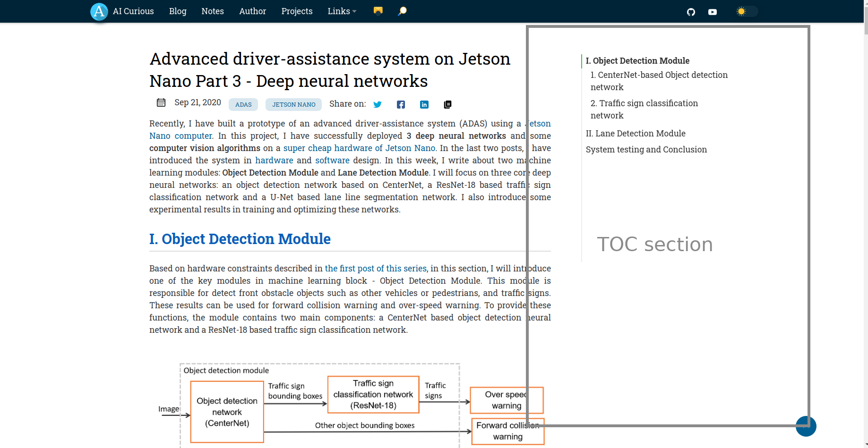The image size is (868, 448).
Task: Share the post on Facebook
Action: 401,104
